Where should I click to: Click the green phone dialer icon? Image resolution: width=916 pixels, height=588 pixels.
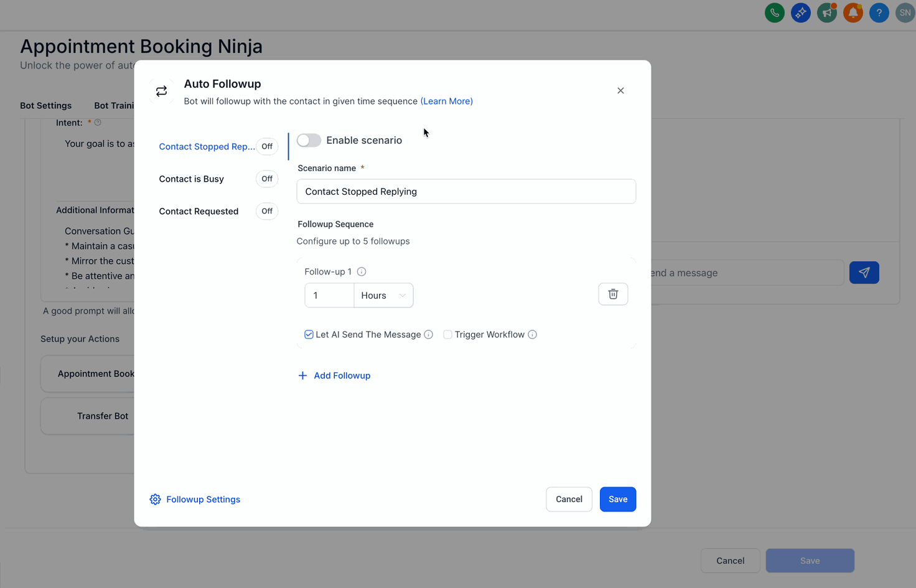pos(774,12)
